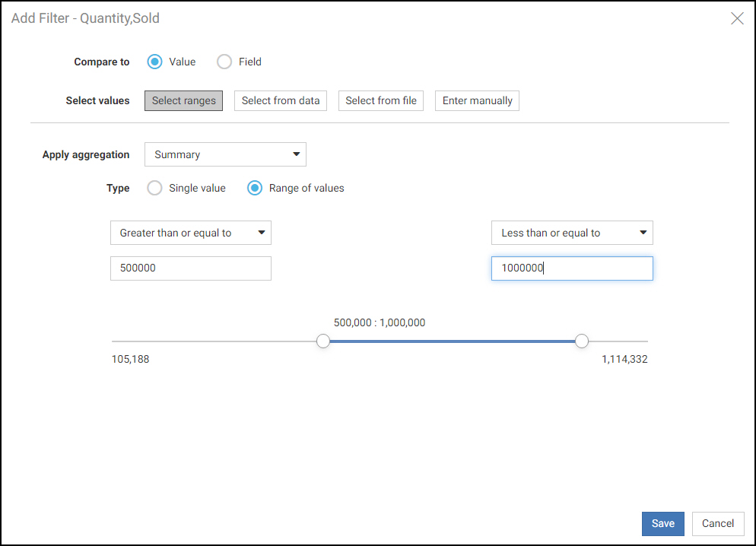Viewport: 756px width, 546px height.
Task: Click the 500,000 : 1,000,000 range label
Action: point(380,322)
